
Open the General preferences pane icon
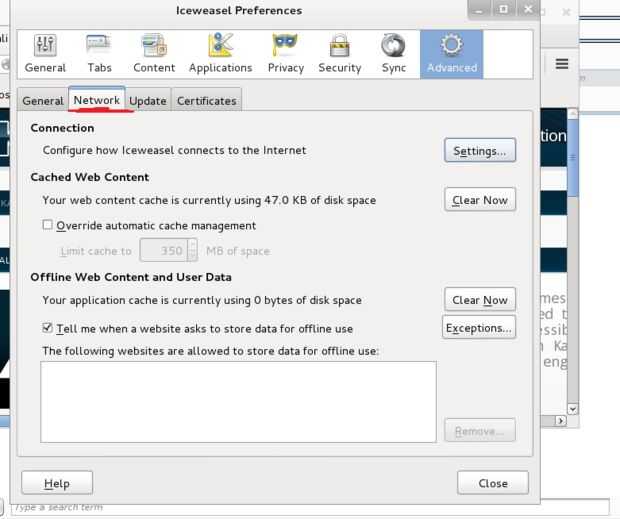point(45,55)
